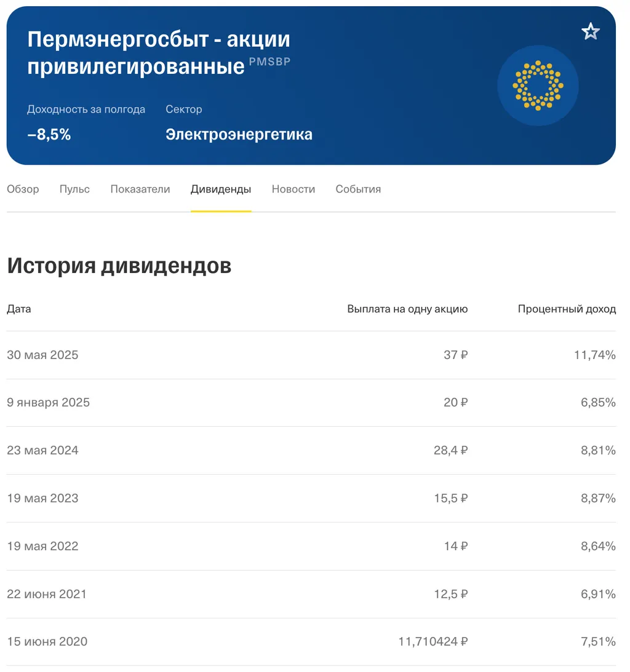630x672 pixels.
Task: Open the Показатели tab
Action: tap(140, 189)
